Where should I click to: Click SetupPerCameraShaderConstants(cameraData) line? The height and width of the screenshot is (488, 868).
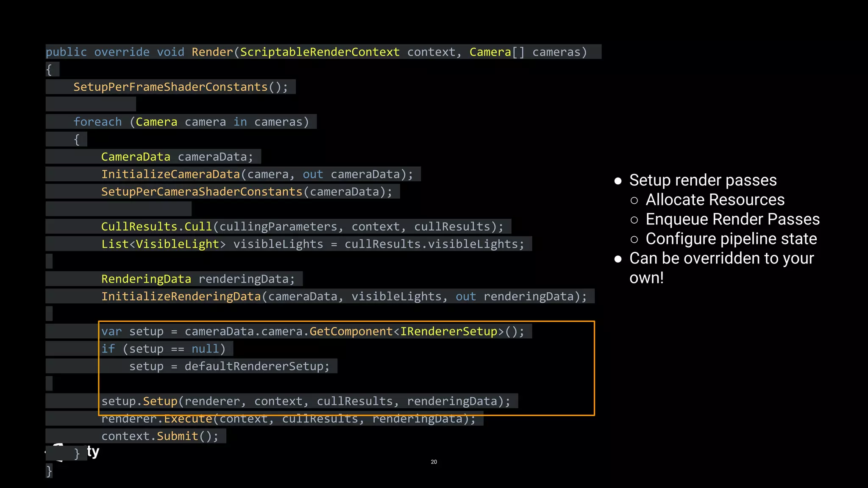247,191
